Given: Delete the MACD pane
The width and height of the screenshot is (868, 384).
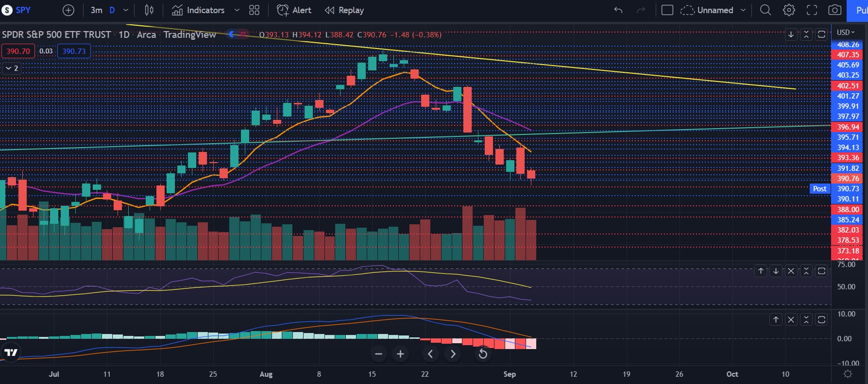Looking at the screenshot, I should click(791, 319).
